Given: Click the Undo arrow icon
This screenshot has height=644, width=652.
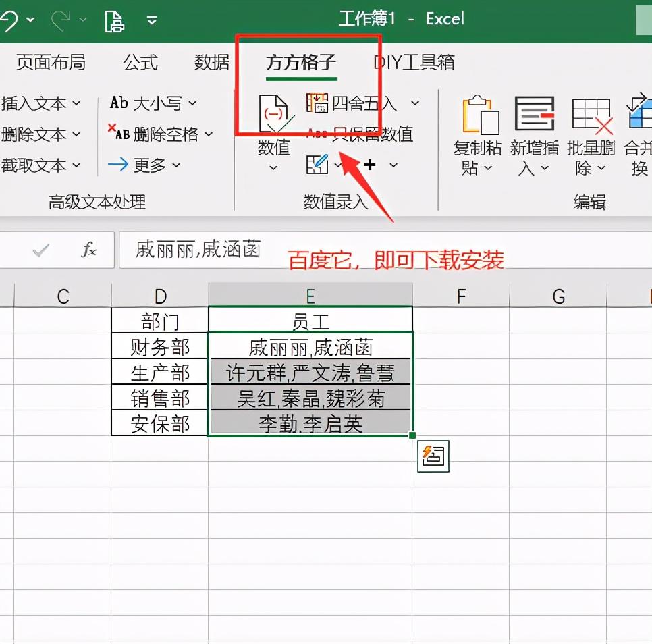Looking at the screenshot, I should [x=8, y=21].
